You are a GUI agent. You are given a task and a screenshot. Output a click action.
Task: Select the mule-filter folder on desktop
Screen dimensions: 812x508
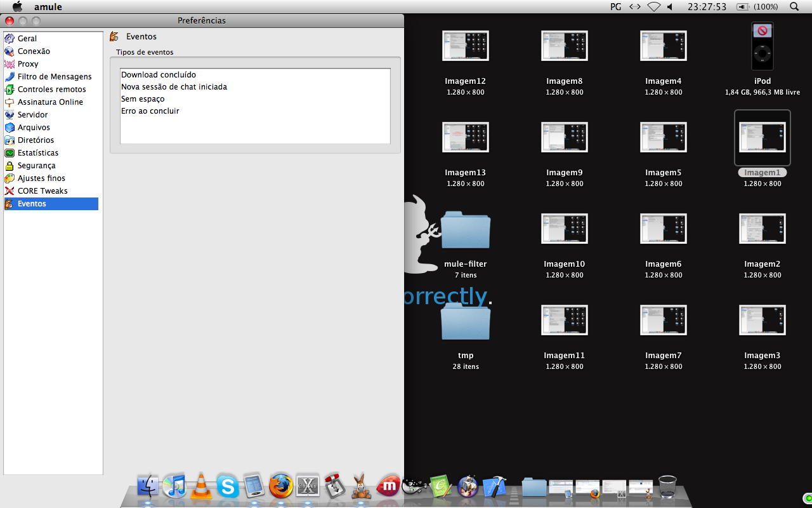point(465,230)
